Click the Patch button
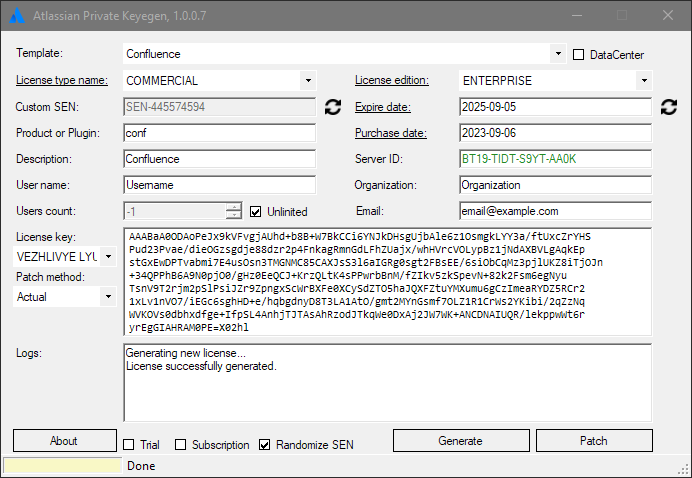Screen dimensions: 692x478 tap(594, 440)
